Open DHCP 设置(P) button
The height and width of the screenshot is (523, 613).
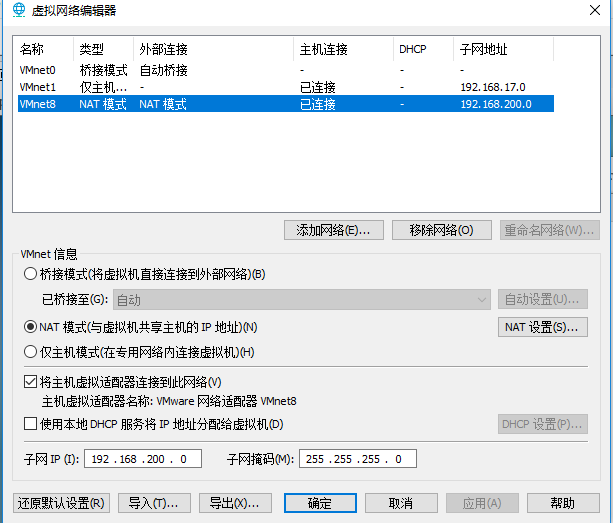[x=543, y=424]
